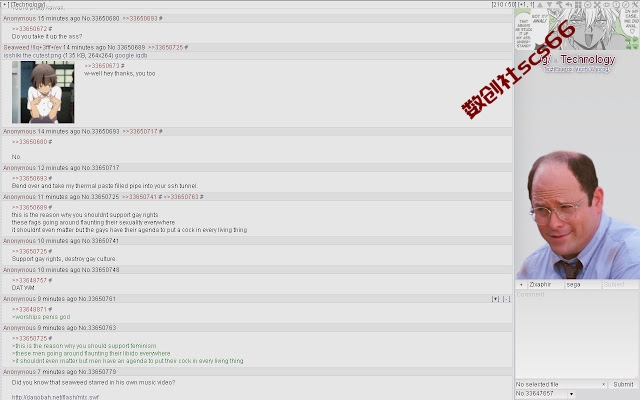
Task: Click post number No.33650779
Action: (x=97, y=372)
